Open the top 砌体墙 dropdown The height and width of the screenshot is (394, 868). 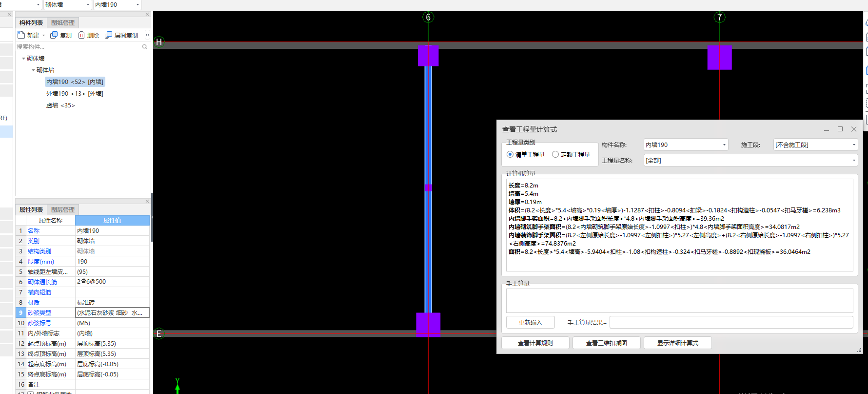click(x=67, y=4)
